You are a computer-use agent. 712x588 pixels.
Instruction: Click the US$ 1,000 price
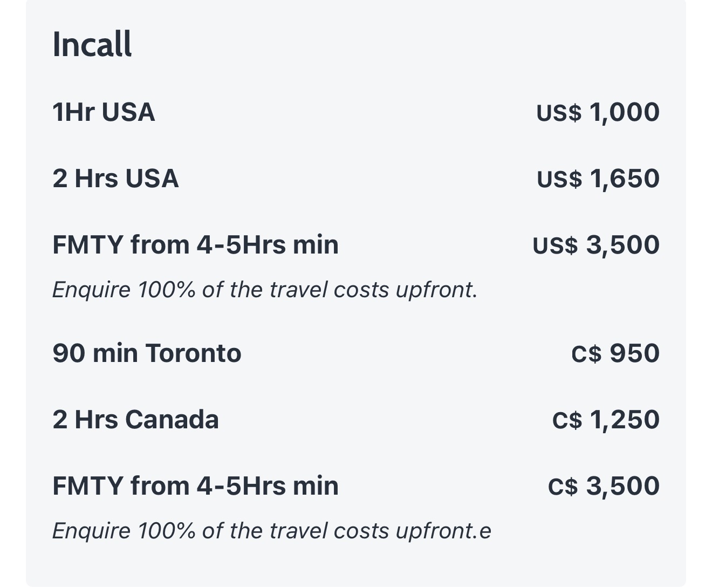click(598, 112)
